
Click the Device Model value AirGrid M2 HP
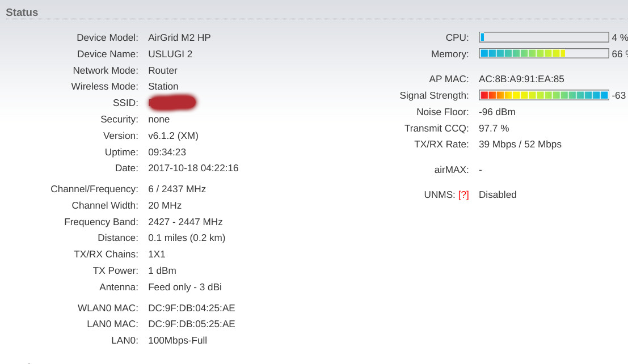[179, 37]
